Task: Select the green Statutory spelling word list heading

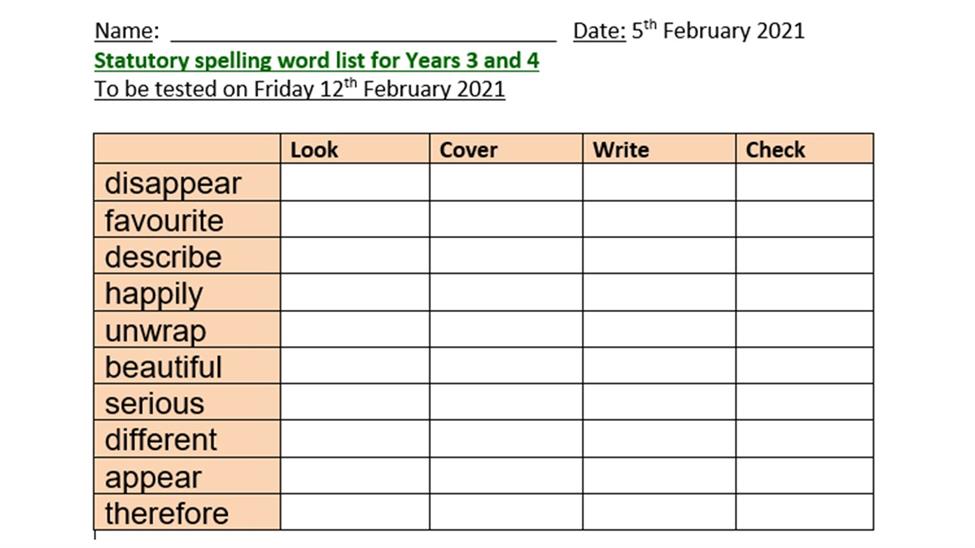Action: click(317, 60)
